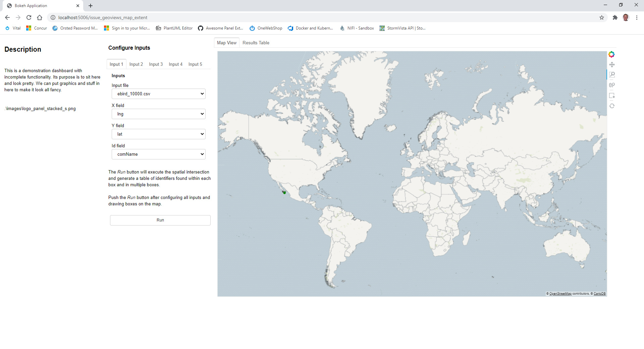View site information icon
The width and height of the screenshot is (644, 349).
click(x=53, y=17)
